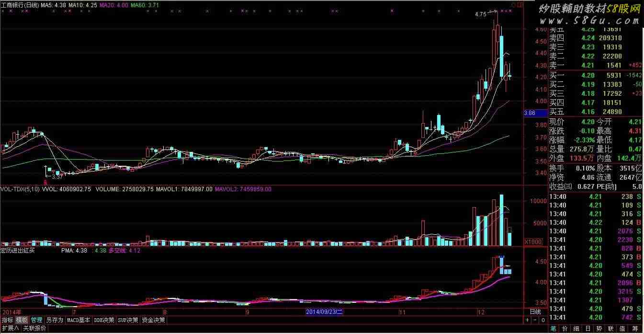This screenshot has width=644, height=334.
Task: Click the 2014/09/23 date marker on the time axis
Action: tap(325, 312)
